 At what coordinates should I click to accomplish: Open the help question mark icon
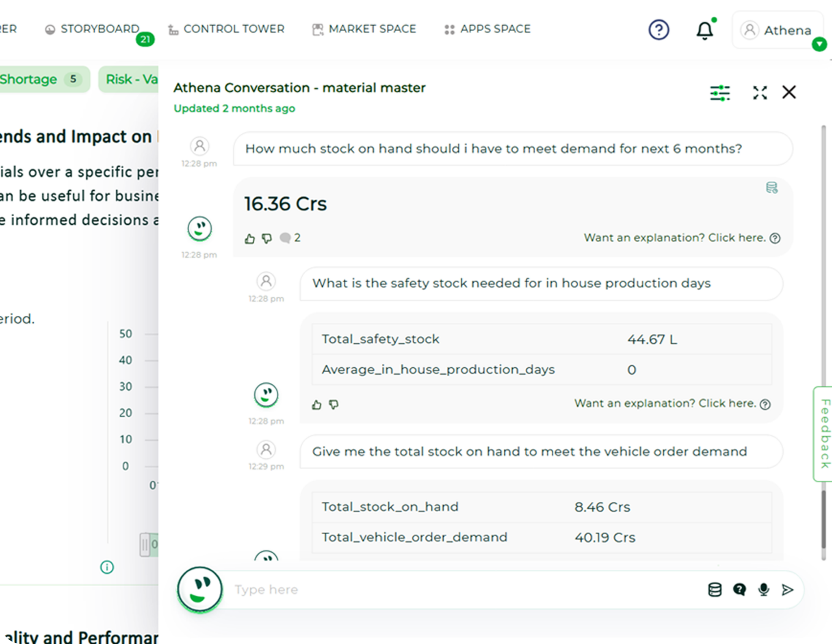click(659, 30)
